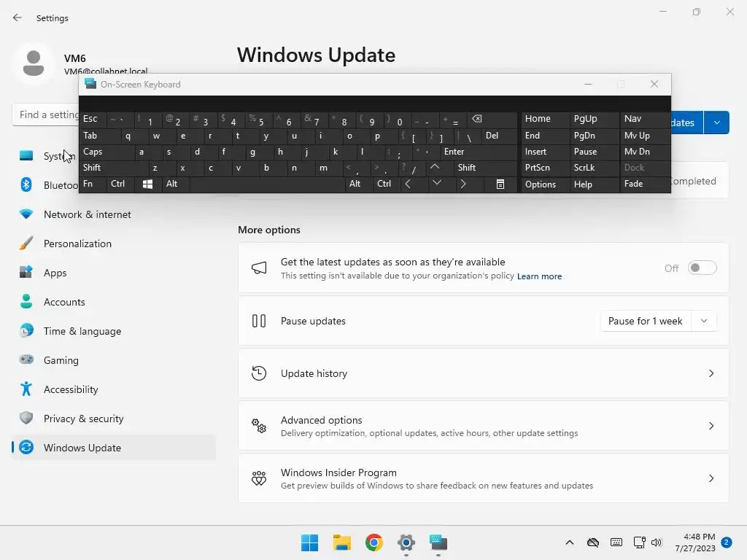
Task: Click the Fade key on keyboard
Action: (x=645, y=184)
